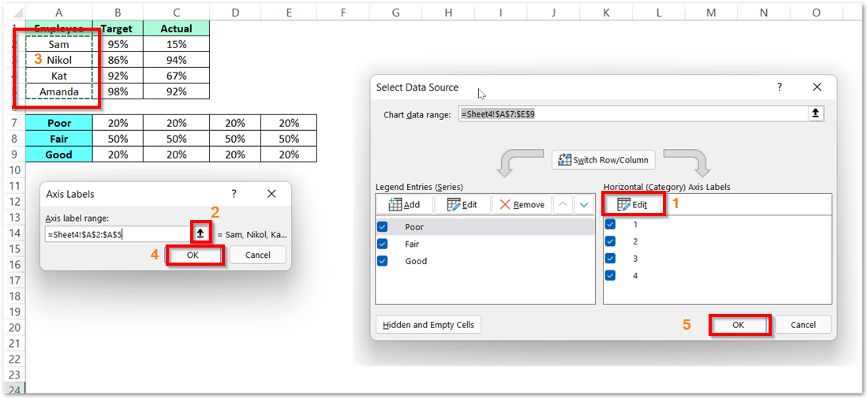Uncheck the Poor series checkbox
This screenshot has height=399, width=868.
pyautogui.click(x=383, y=227)
